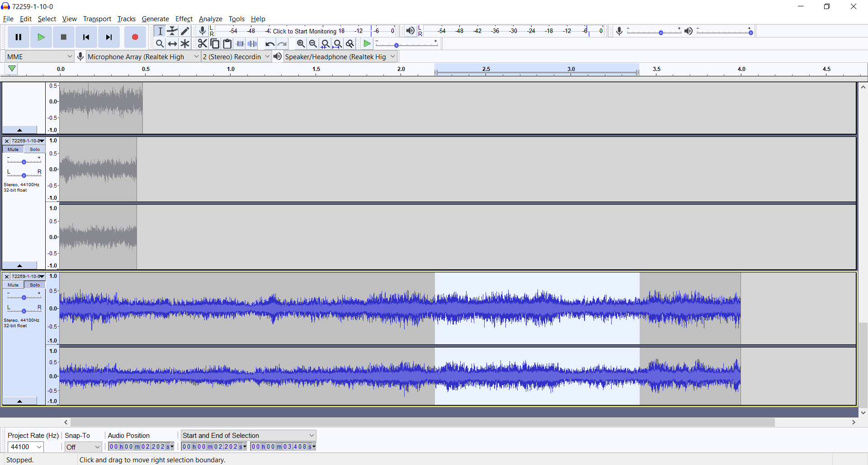Image resolution: width=868 pixels, height=465 pixels.
Task: Trim audio outside selection
Action: 240,43
